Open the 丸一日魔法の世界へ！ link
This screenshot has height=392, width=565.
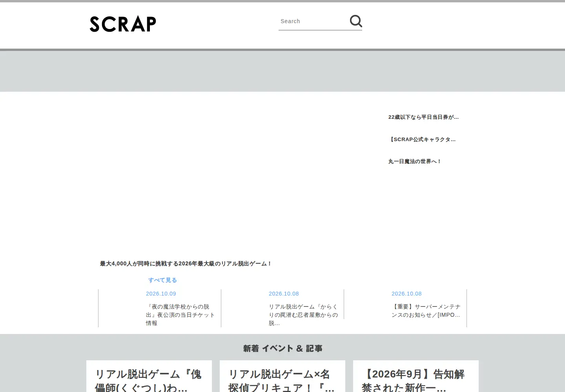pos(415,162)
